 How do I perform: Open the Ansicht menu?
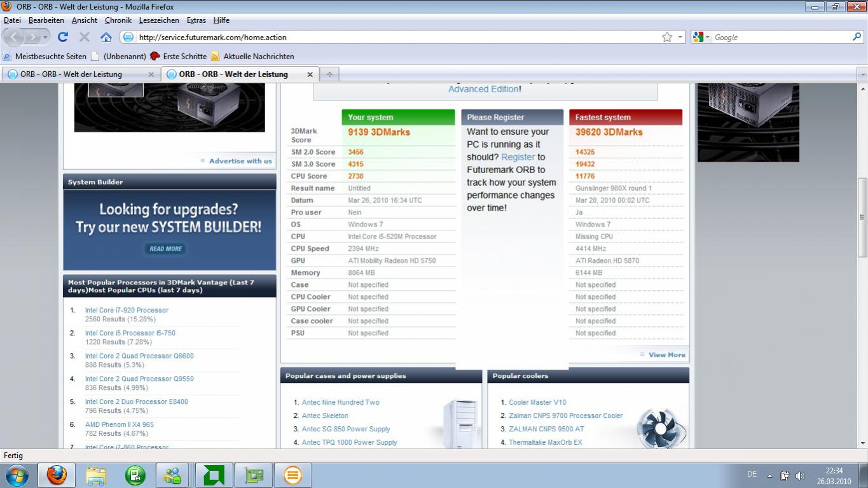[x=85, y=20]
